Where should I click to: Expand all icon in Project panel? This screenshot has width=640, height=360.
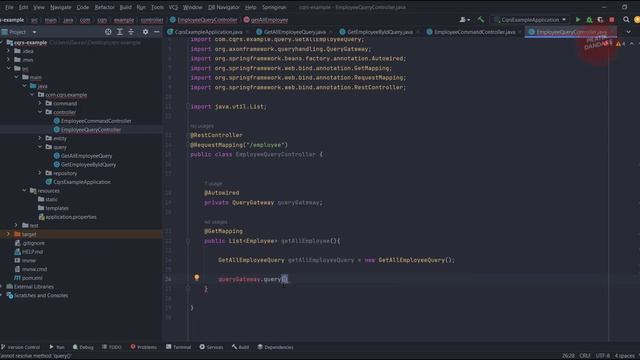pyautogui.click(x=120, y=32)
